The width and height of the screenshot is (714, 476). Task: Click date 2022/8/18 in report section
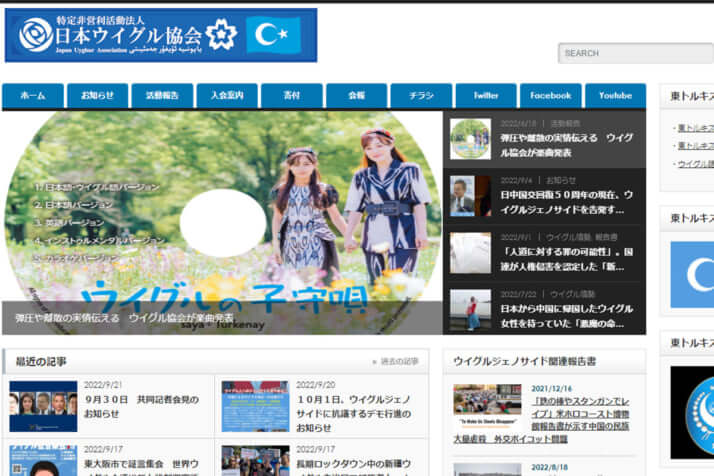point(550,467)
